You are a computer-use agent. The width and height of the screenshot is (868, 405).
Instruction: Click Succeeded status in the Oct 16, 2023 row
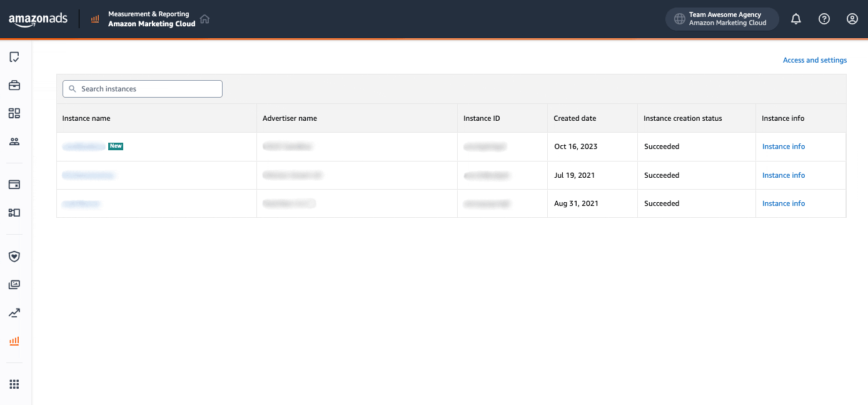pos(662,146)
